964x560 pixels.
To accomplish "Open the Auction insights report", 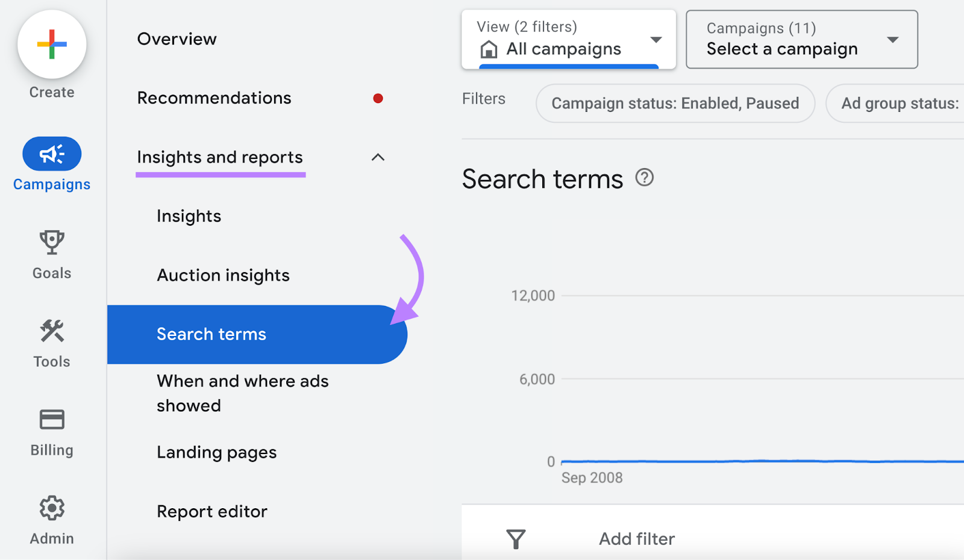I will (x=223, y=275).
